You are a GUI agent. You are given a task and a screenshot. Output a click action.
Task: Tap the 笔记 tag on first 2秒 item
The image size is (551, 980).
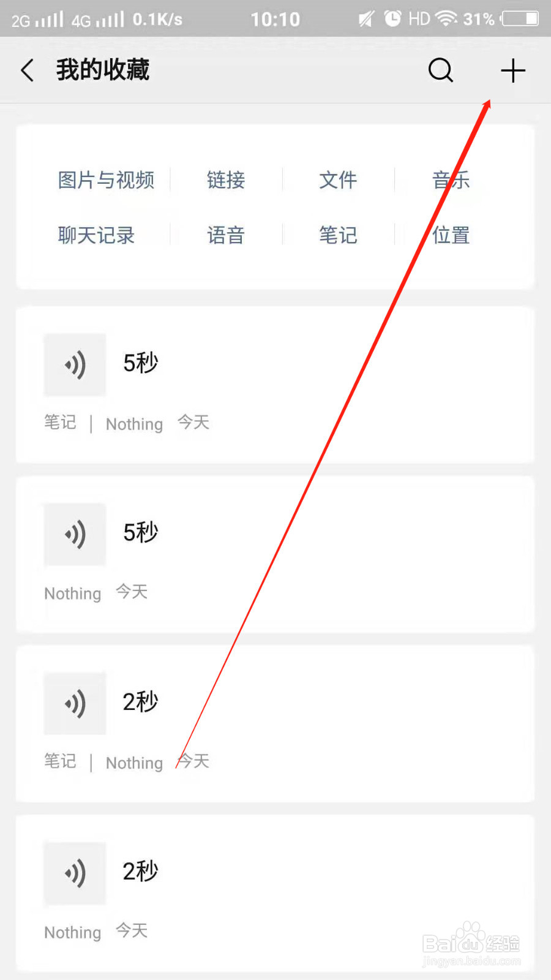click(60, 761)
